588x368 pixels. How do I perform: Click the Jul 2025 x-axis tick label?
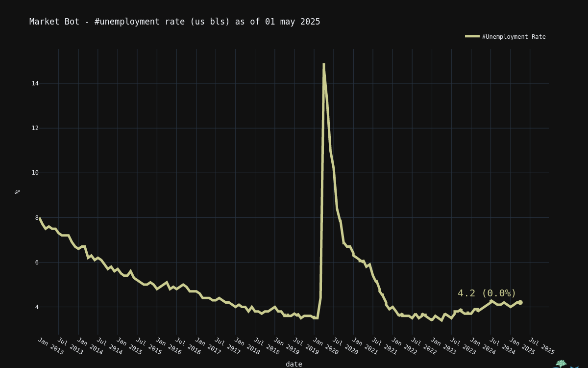[541, 346]
